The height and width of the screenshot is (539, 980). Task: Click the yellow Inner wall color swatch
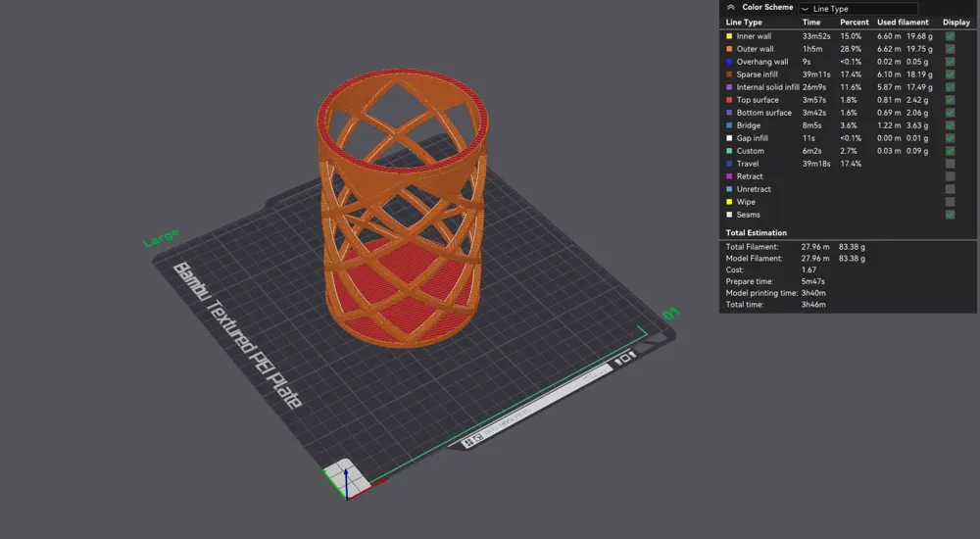(729, 36)
